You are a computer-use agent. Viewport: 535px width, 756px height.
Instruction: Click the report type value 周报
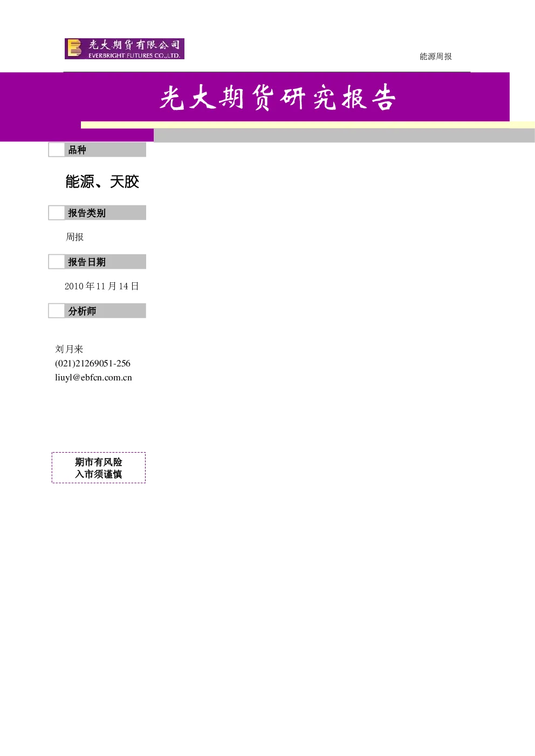[75, 237]
